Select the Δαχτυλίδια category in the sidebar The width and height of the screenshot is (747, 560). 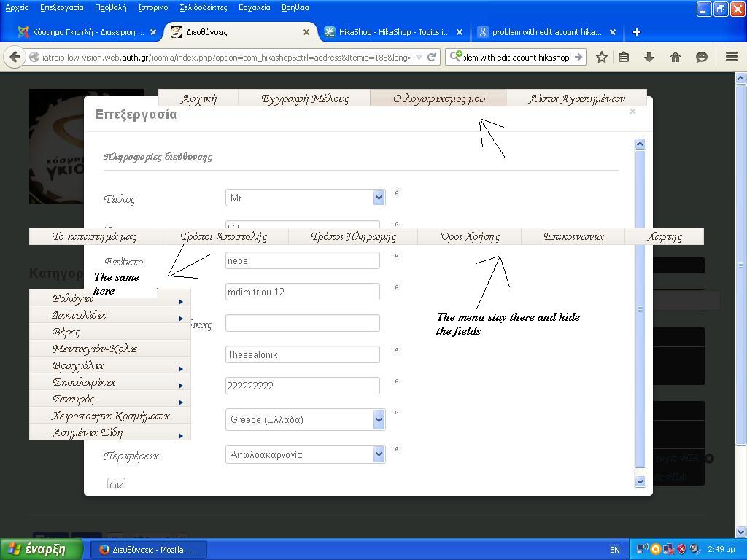[x=80, y=315]
